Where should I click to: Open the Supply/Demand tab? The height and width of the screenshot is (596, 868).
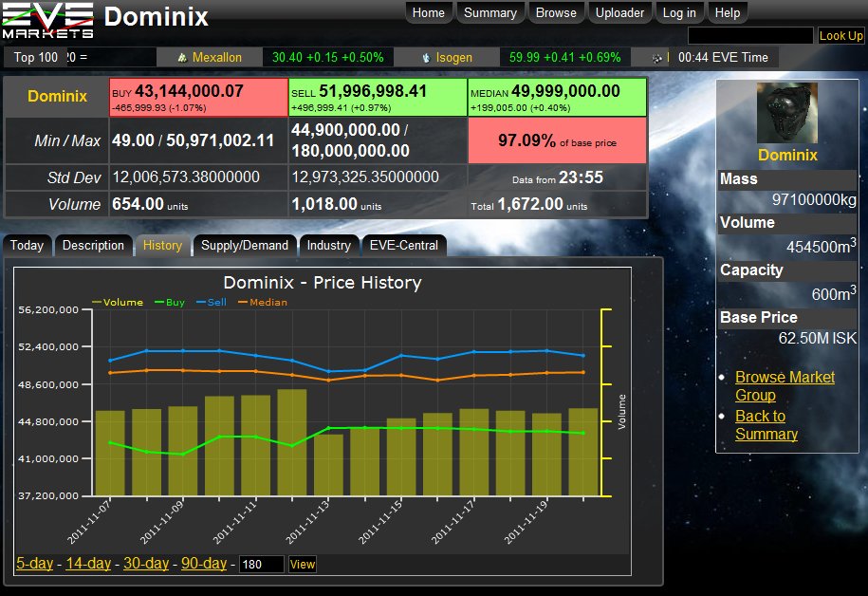point(245,246)
